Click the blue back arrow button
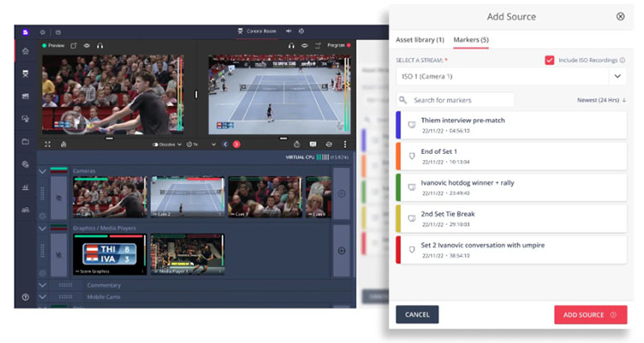The image size is (644, 343). 225,145
